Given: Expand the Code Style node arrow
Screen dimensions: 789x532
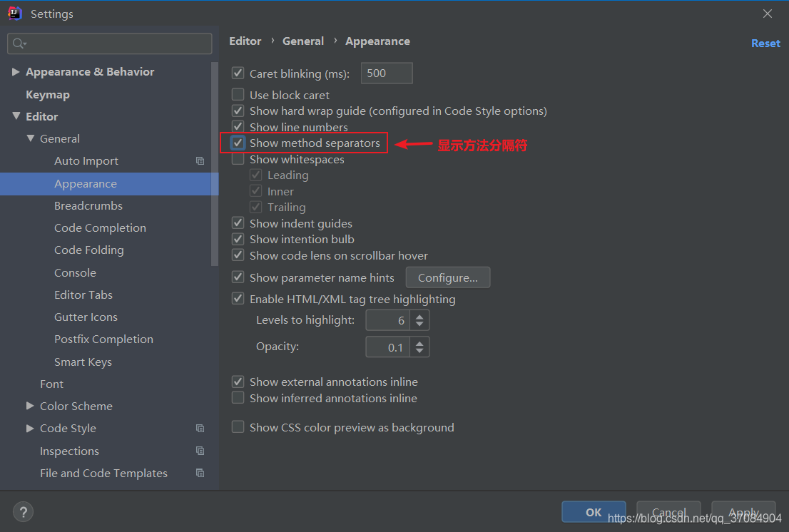Looking at the screenshot, I should 30,428.
